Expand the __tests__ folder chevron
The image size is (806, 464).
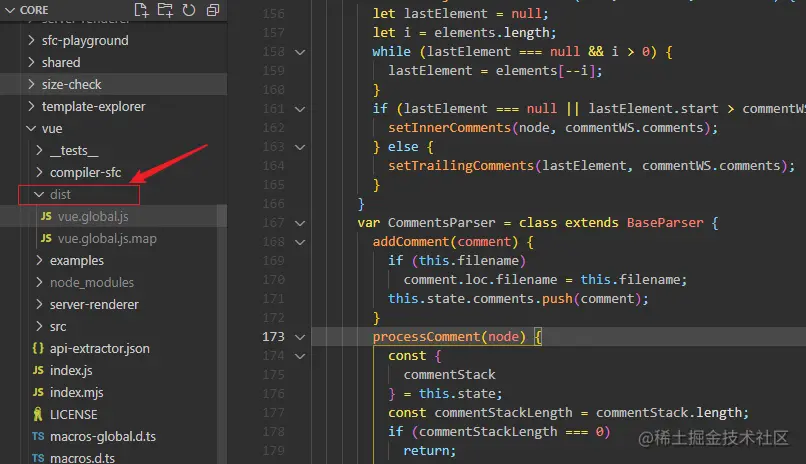pos(40,151)
